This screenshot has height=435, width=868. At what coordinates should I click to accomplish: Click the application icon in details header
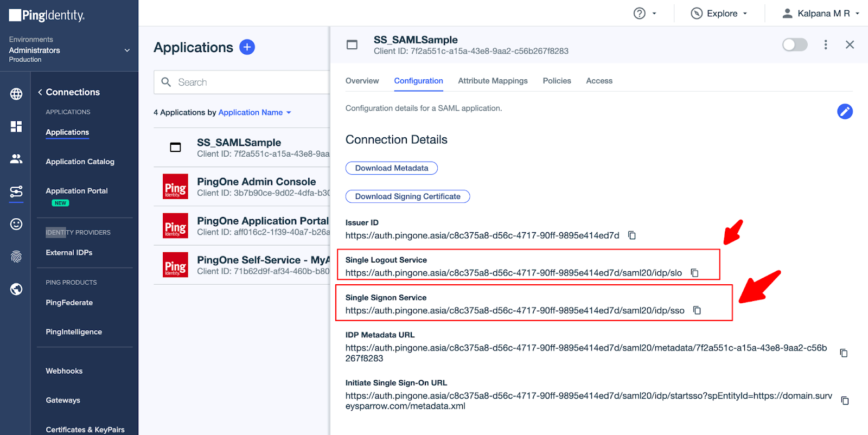pyautogui.click(x=352, y=44)
